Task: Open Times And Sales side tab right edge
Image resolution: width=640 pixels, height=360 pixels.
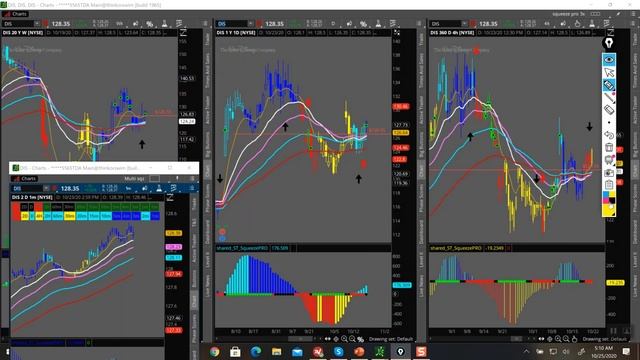Action: 635,70
